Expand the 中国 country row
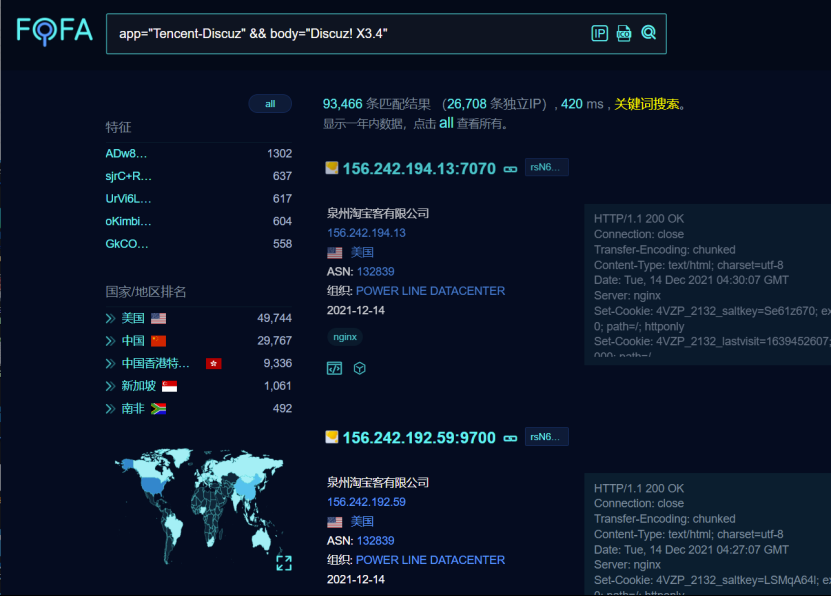 pyautogui.click(x=110, y=341)
